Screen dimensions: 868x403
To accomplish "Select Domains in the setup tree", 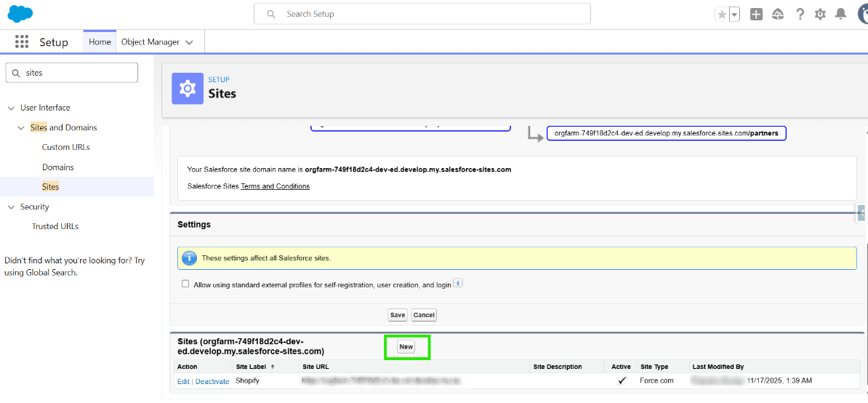I will (58, 167).
